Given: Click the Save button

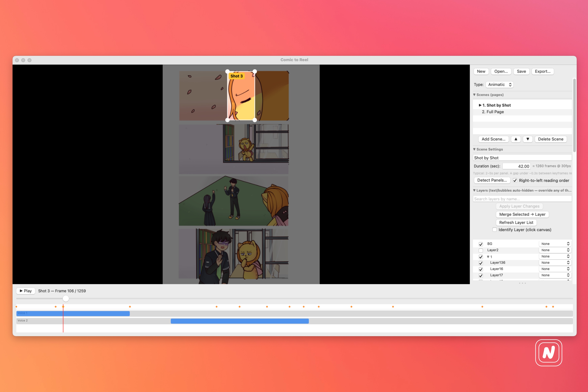Looking at the screenshot, I should click(x=521, y=72).
